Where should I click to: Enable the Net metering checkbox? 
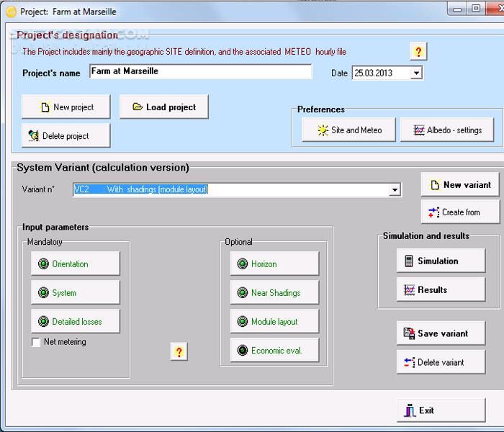[x=36, y=343]
